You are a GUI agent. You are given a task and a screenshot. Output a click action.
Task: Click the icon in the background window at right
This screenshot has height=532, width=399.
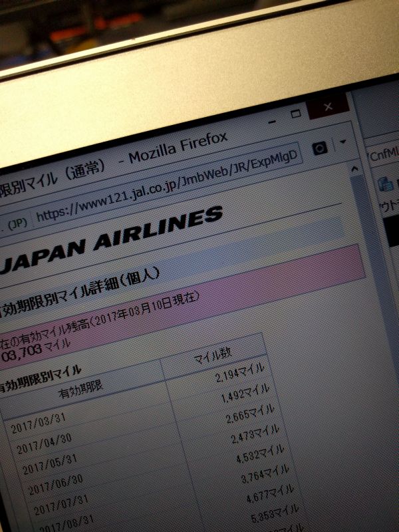(385, 185)
